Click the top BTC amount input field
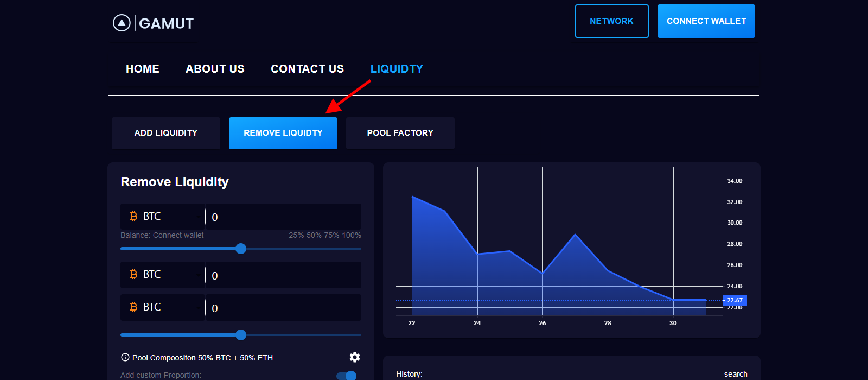The image size is (868, 380). [x=283, y=217]
